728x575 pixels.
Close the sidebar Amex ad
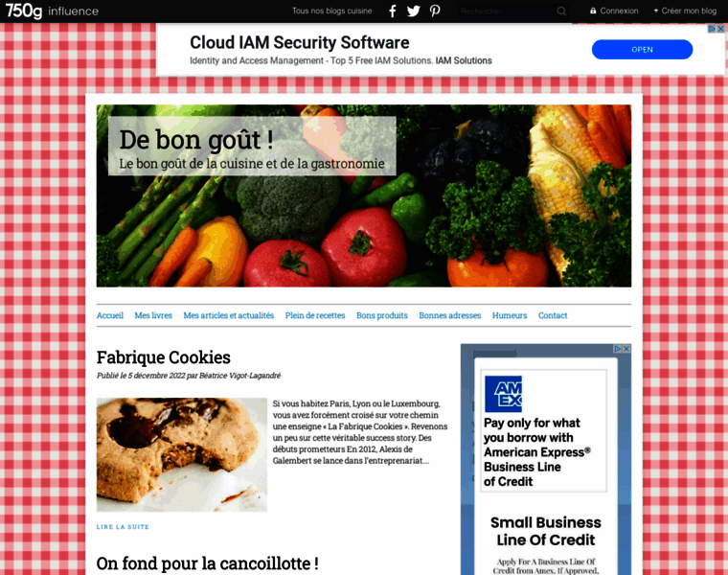pos(626,348)
